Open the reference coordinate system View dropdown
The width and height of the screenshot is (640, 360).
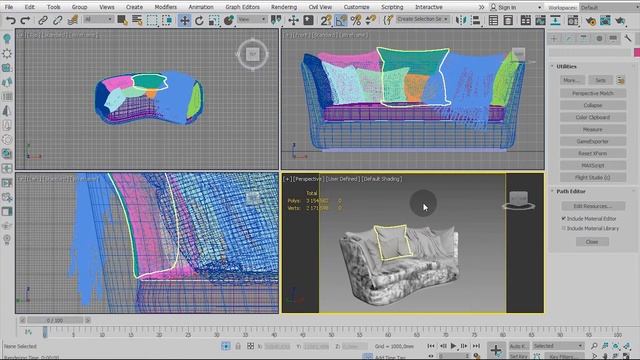click(251, 20)
